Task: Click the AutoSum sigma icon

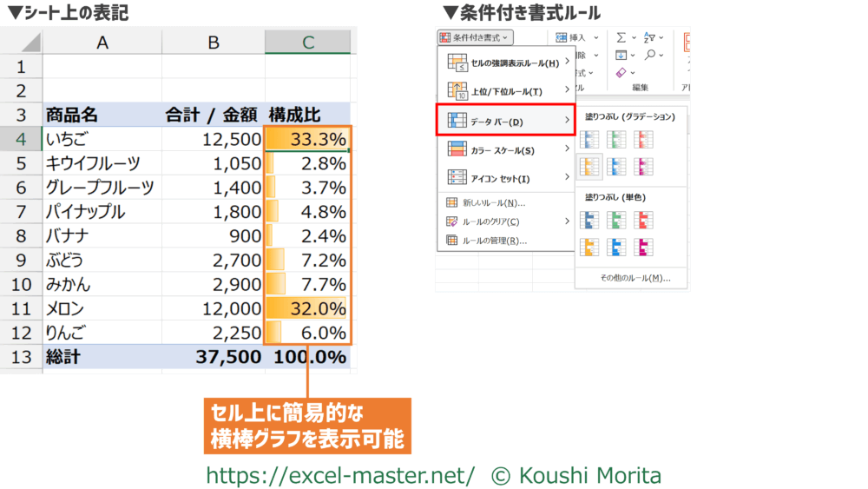Action: click(621, 38)
